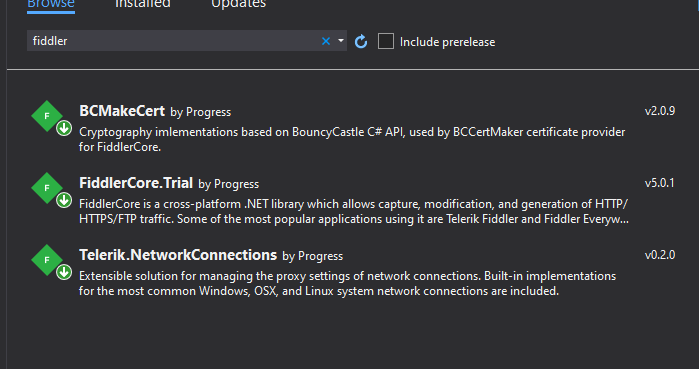Image resolution: width=699 pixels, height=369 pixels.
Task: Click version v0.2.0 of Telerik.NetworkConnections
Action: tap(660, 255)
